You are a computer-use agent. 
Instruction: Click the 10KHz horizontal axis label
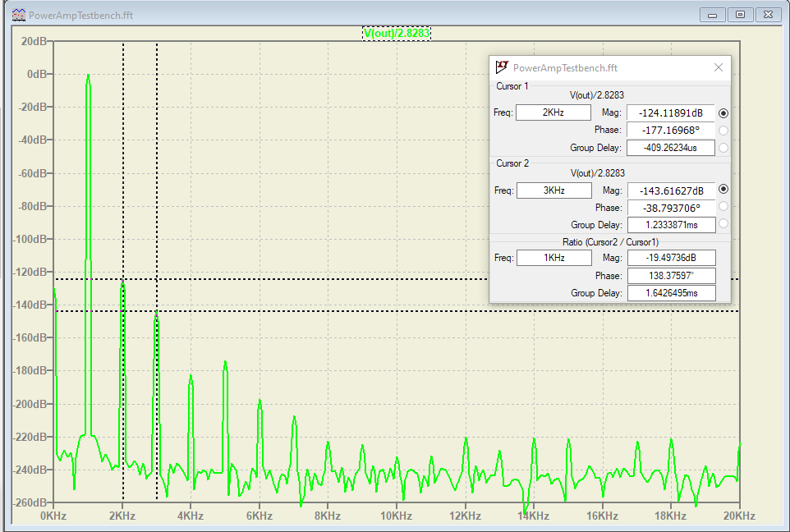pyautogui.click(x=396, y=516)
